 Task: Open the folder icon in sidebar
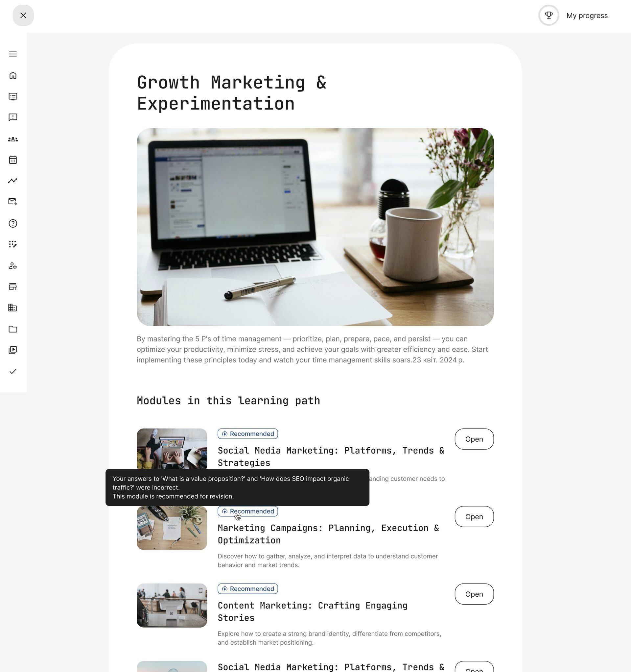[x=13, y=329]
